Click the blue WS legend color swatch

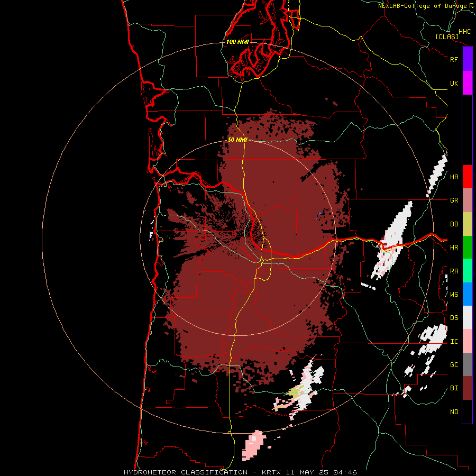click(467, 294)
